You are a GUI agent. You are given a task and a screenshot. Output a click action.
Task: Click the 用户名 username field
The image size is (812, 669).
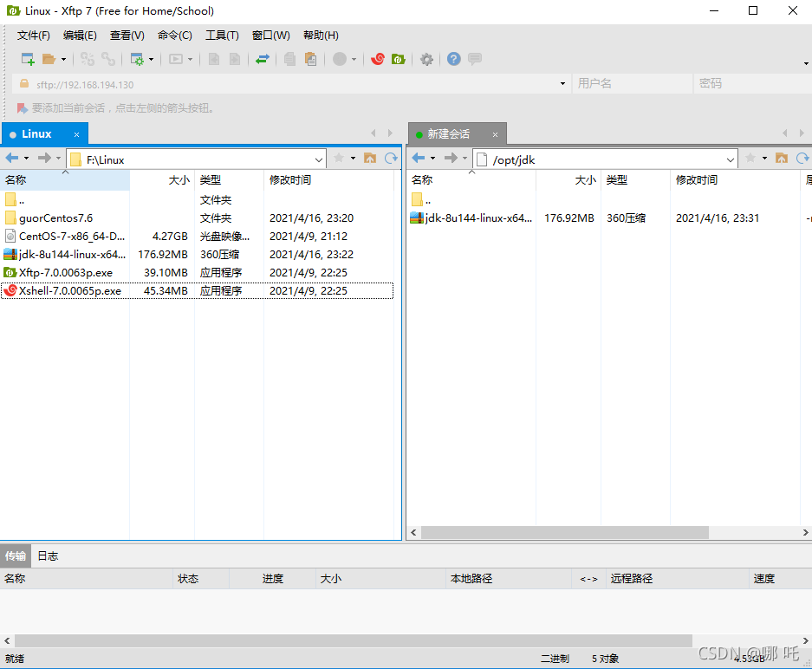(632, 84)
